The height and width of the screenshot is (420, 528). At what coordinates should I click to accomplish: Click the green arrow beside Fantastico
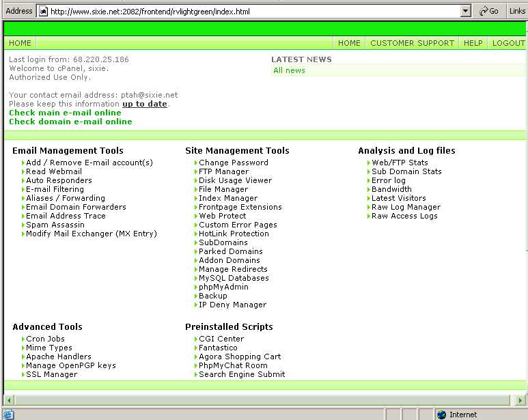[196, 348]
